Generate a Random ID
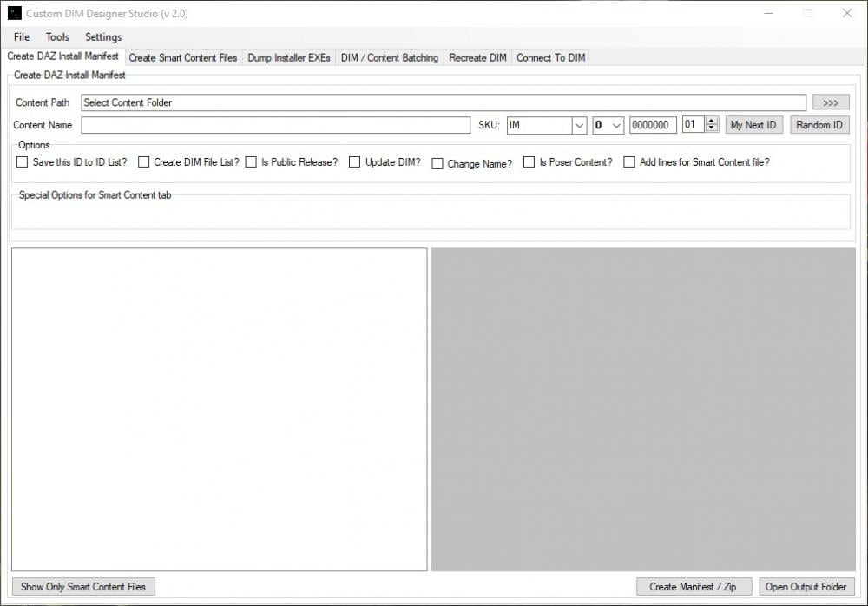868x606 pixels. [819, 125]
